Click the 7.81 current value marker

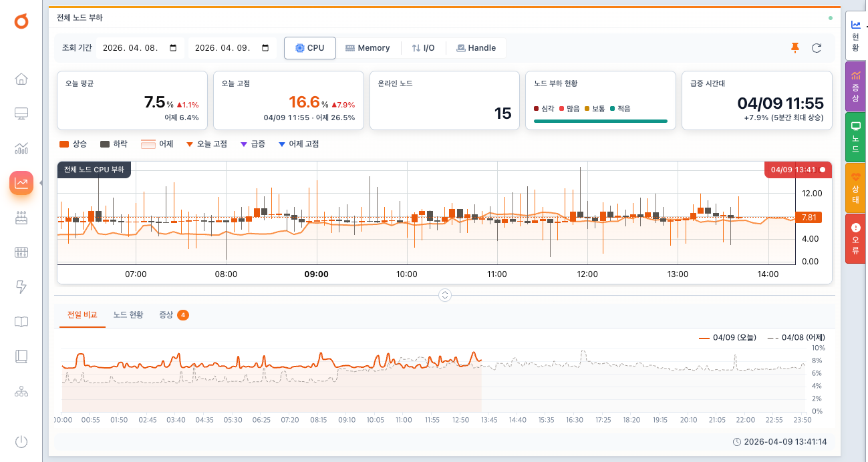[x=809, y=217]
